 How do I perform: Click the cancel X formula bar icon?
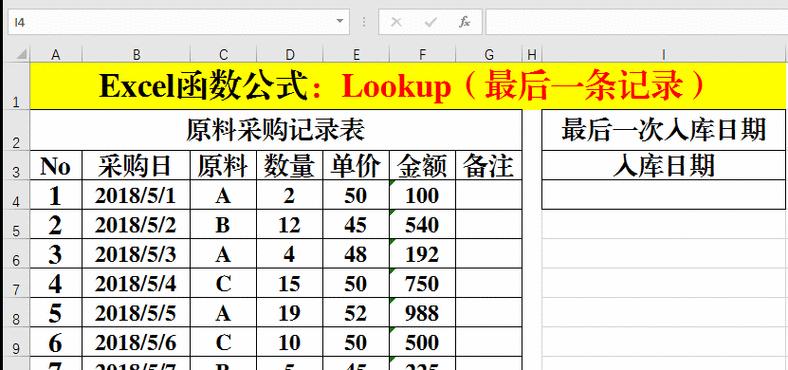[396, 22]
